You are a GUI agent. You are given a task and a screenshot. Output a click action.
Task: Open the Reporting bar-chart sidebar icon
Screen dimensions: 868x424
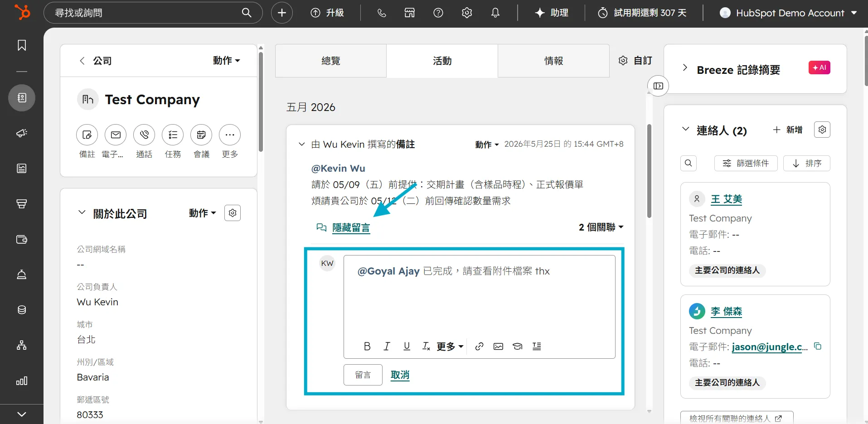point(22,381)
